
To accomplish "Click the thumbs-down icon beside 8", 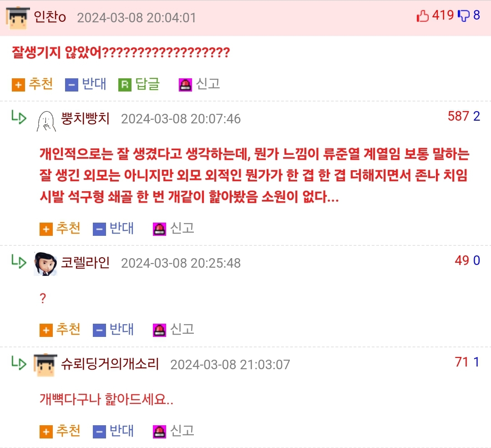I will [464, 15].
